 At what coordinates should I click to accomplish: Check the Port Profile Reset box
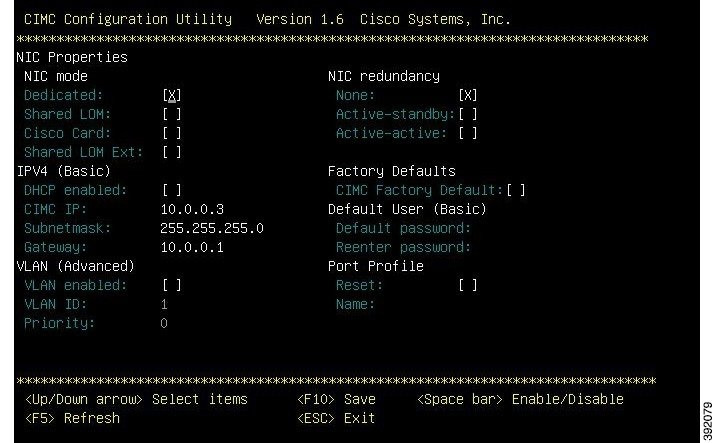(x=468, y=285)
